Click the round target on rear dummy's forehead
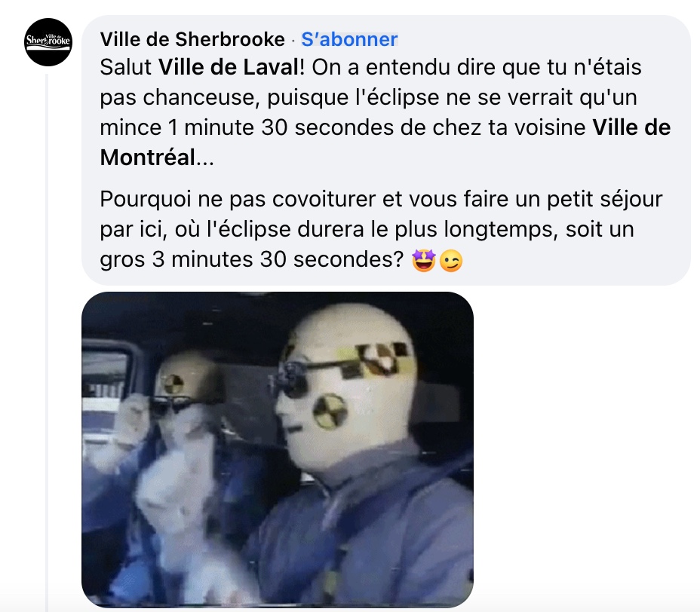This screenshot has height=612, width=700. coord(173,383)
